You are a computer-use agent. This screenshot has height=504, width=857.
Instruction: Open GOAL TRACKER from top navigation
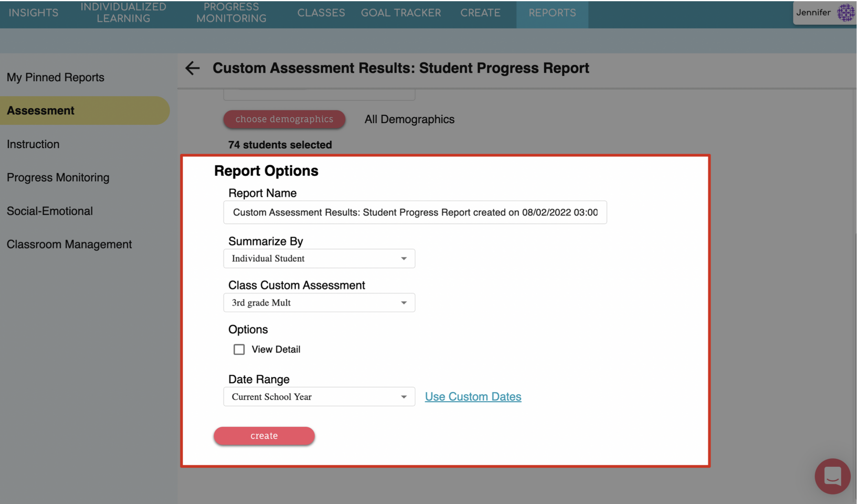(x=401, y=13)
